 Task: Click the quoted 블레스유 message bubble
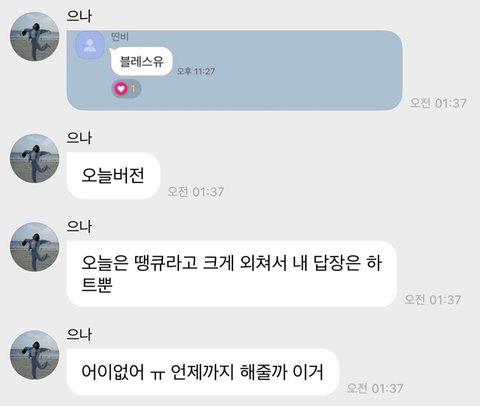(x=141, y=62)
